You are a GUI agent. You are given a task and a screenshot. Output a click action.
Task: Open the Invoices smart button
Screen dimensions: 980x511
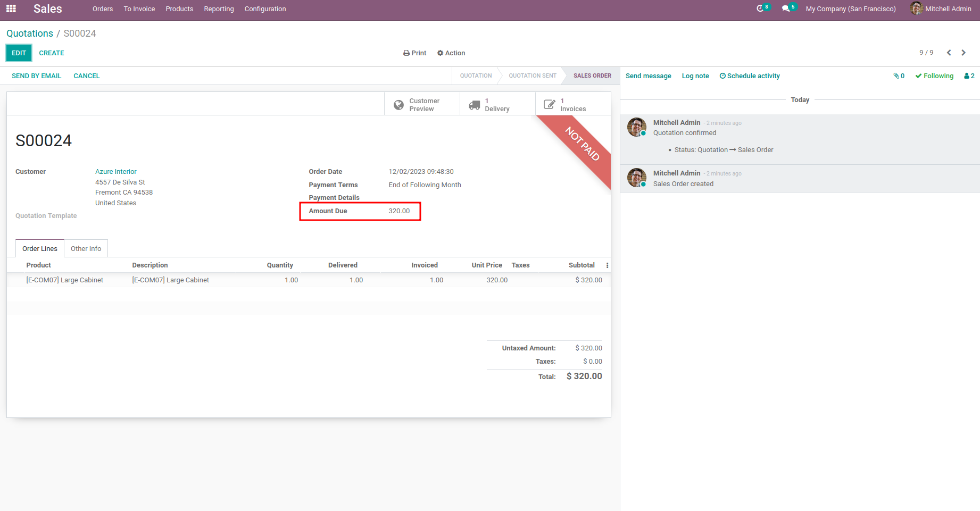(573, 104)
